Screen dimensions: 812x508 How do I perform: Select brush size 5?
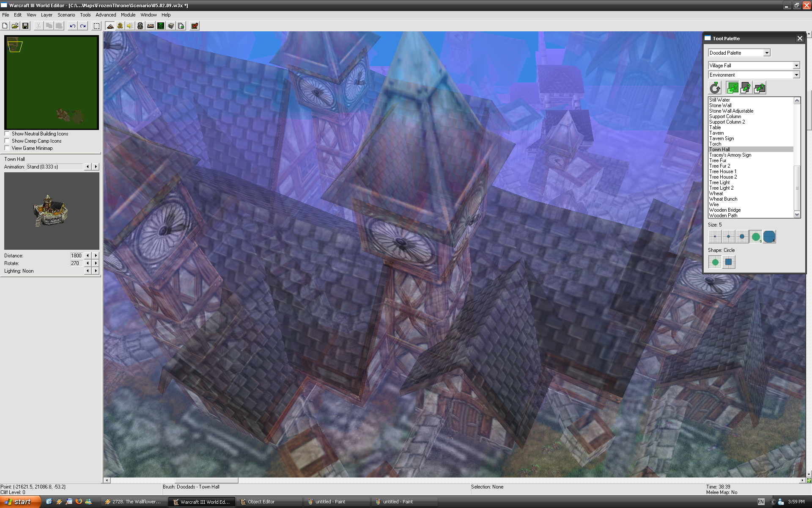(755, 237)
